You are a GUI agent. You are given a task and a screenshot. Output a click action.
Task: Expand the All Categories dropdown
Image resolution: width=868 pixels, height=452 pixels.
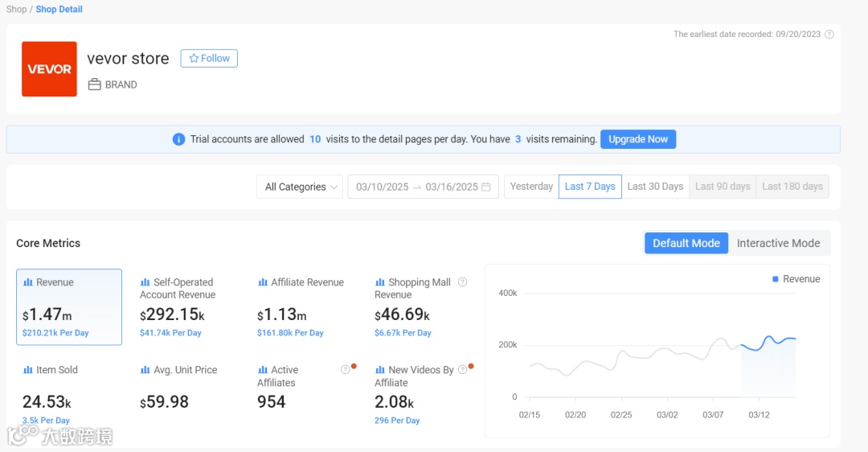(300, 187)
